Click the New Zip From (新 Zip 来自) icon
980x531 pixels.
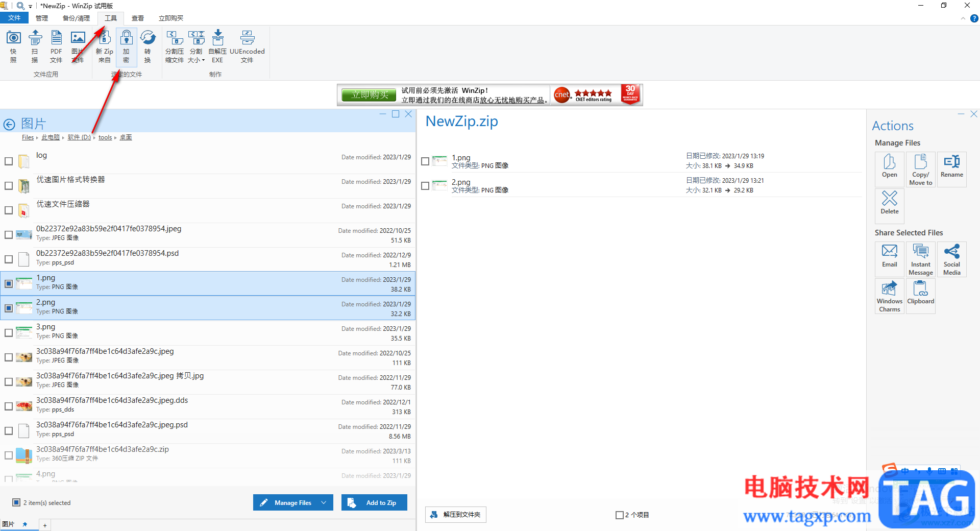105,46
